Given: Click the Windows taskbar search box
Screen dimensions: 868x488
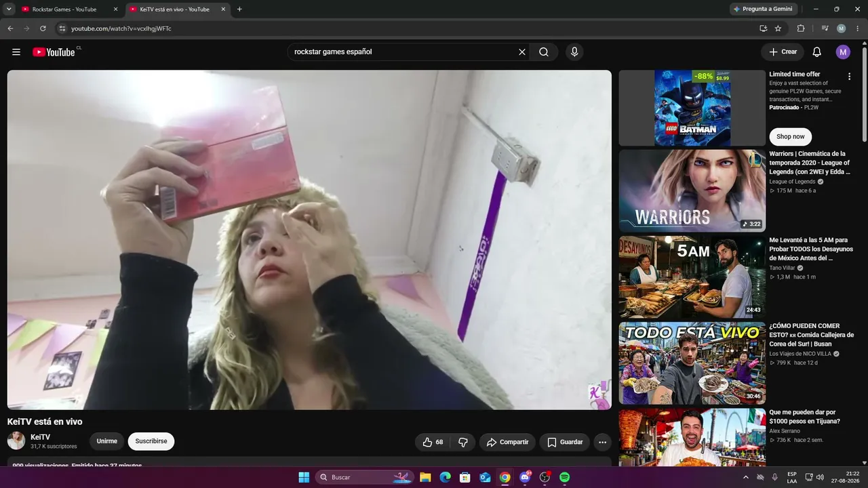Looking at the screenshot, I should click(365, 477).
